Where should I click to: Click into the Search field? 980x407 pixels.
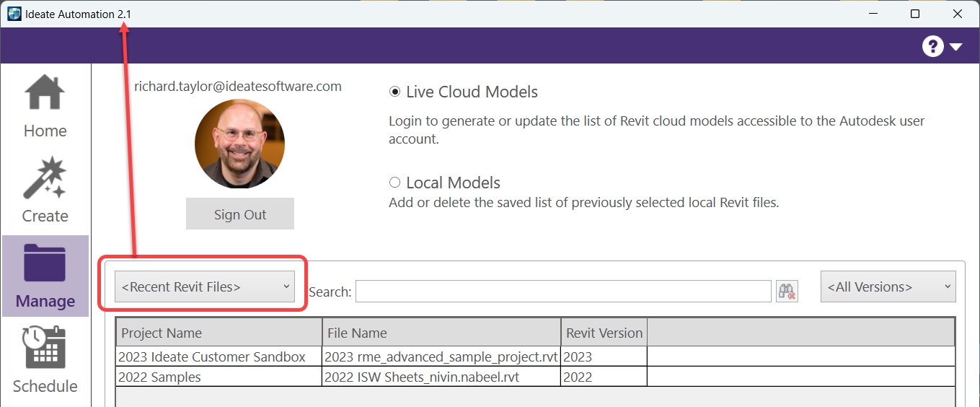pos(563,291)
